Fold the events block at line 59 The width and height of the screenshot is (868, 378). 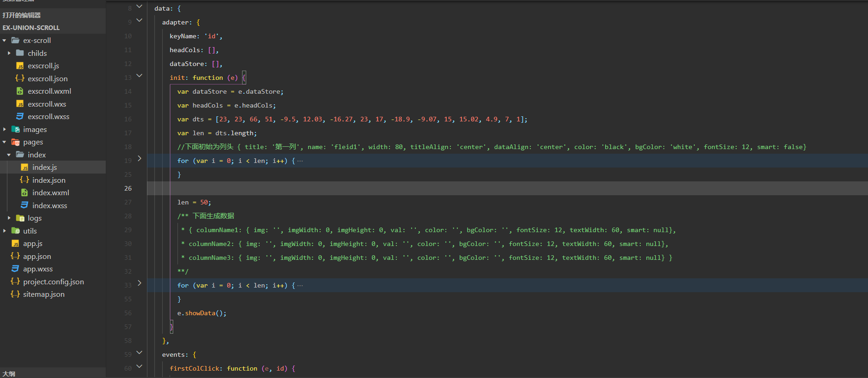click(140, 353)
